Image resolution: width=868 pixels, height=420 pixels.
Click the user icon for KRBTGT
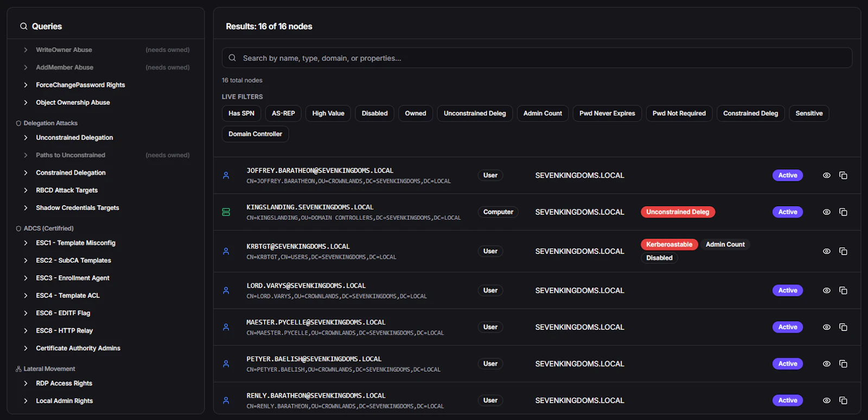click(x=226, y=251)
